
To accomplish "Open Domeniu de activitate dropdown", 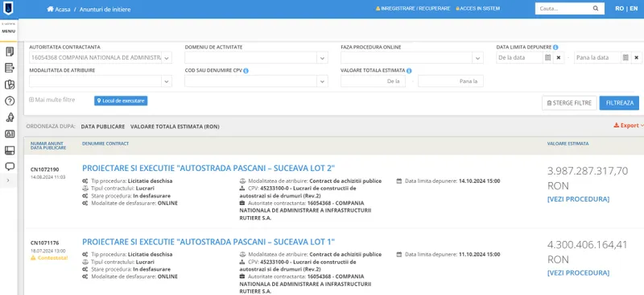I will point(323,58).
